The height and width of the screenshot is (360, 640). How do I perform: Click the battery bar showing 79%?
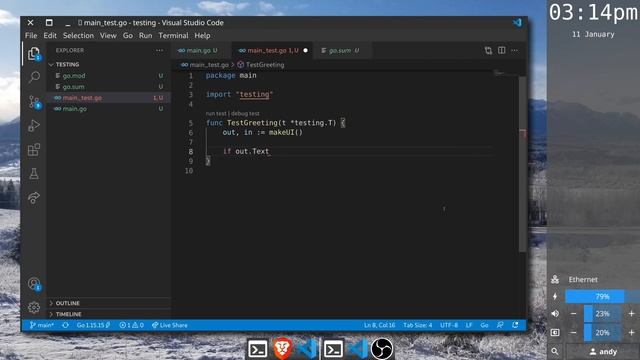[x=602, y=296]
